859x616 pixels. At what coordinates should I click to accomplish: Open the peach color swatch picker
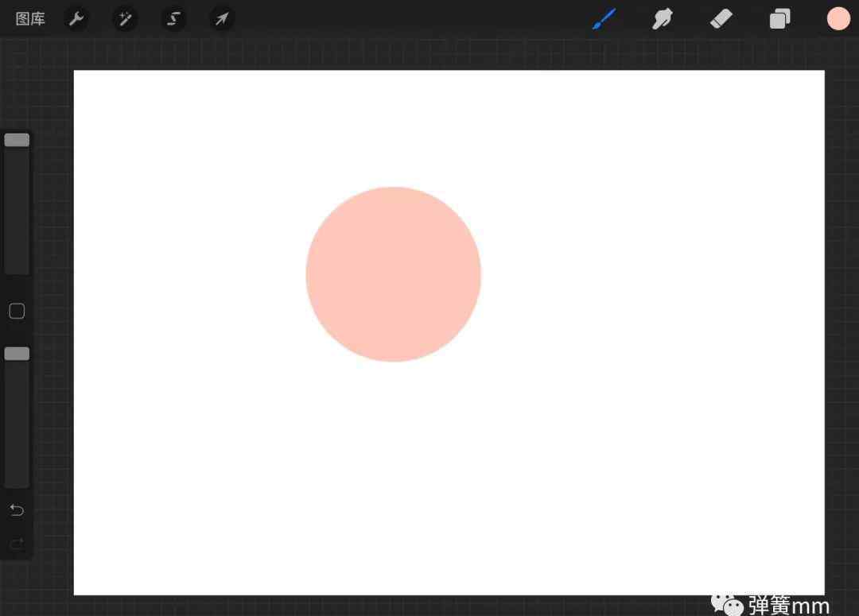[838, 19]
